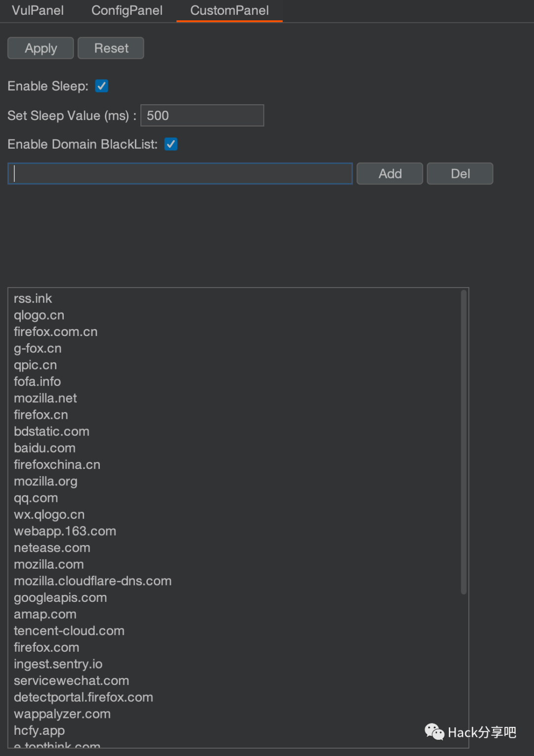This screenshot has height=756, width=534.
Task: Select wx.qlogo.cn list entry
Action: click(49, 515)
